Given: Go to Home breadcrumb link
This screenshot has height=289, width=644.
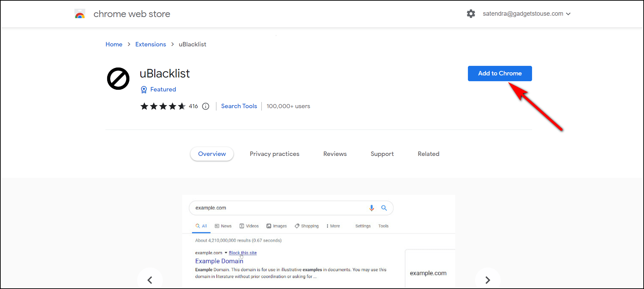Looking at the screenshot, I should point(114,44).
